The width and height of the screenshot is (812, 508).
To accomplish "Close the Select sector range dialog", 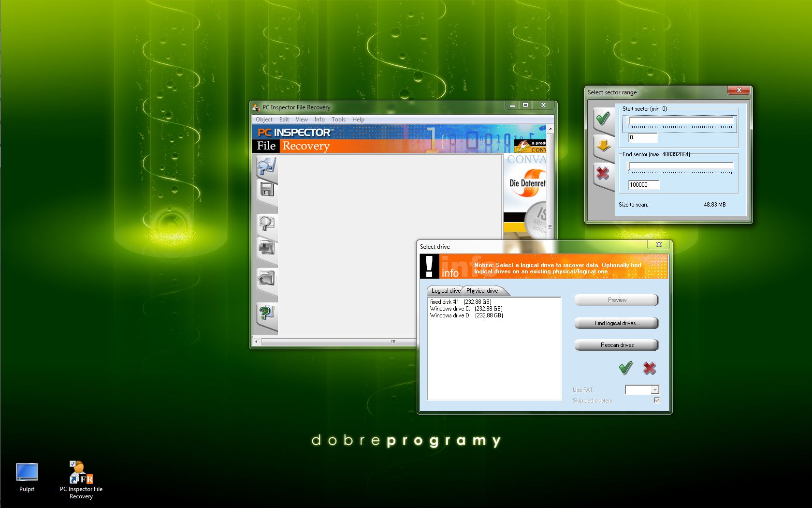I will click(739, 90).
